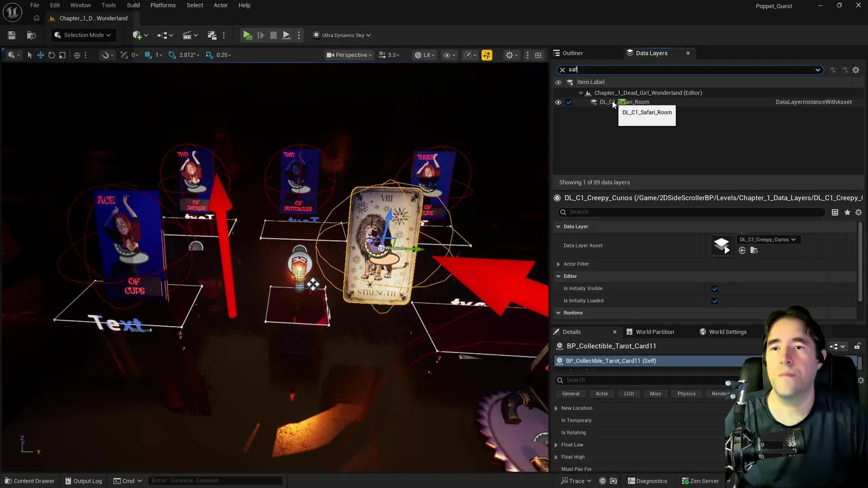Start Play in Editor
The height and width of the screenshot is (488, 868).
(248, 35)
